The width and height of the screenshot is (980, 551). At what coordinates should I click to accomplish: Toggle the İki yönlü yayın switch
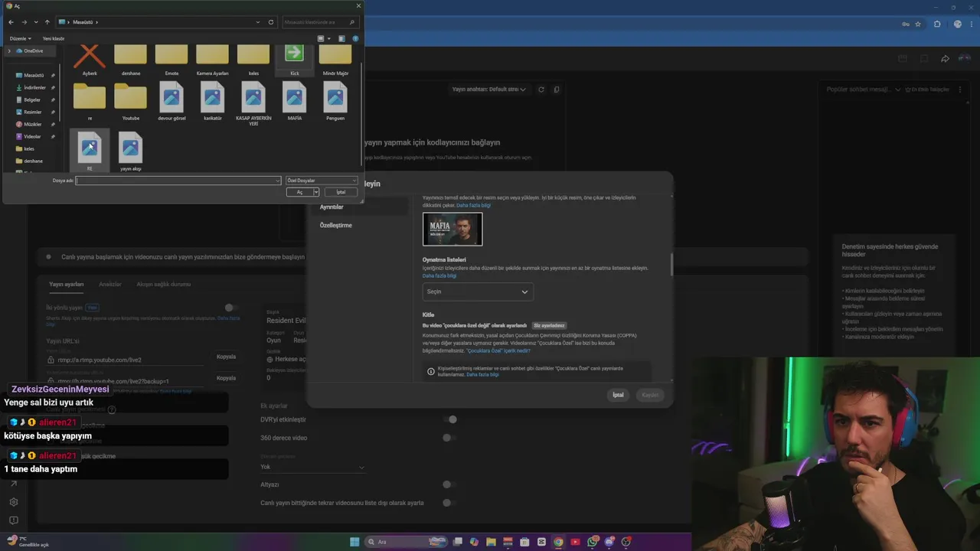[x=230, y=308]
